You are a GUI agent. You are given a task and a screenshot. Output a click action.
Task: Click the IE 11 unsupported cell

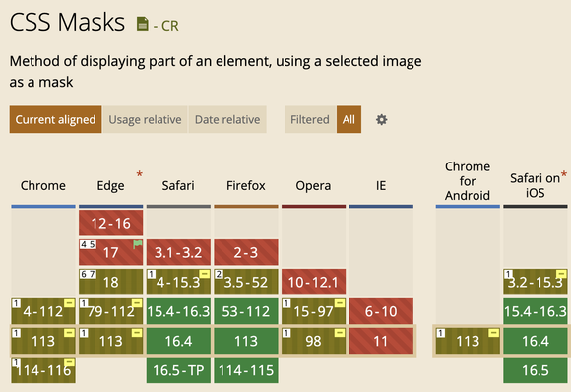click(381, 341)
